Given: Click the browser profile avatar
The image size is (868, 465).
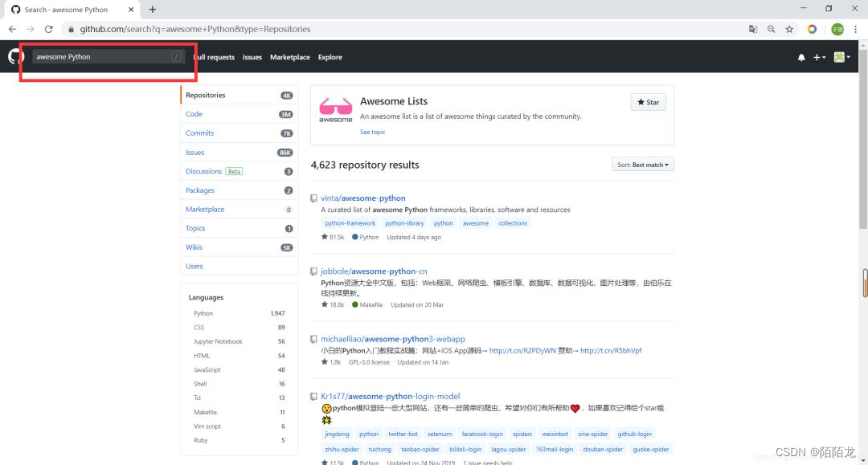Looking at the screenshot, I should 837,29.
